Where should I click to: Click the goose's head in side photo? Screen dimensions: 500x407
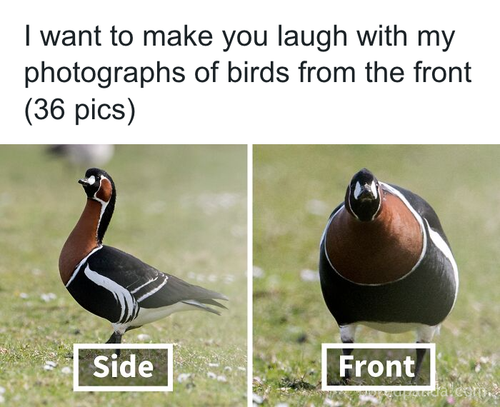pos(96,183)
